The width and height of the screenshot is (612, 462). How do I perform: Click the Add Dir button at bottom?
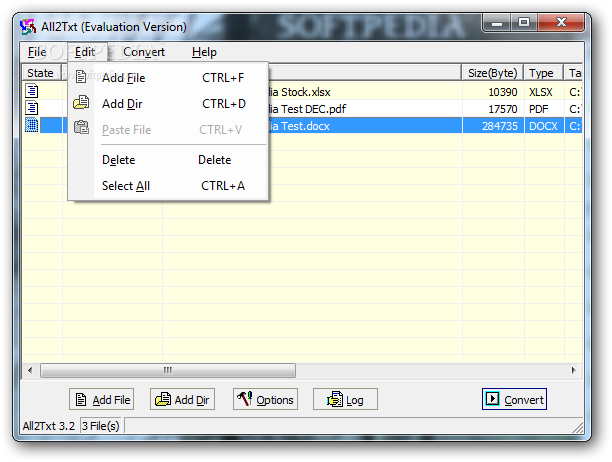coord(182,399)
